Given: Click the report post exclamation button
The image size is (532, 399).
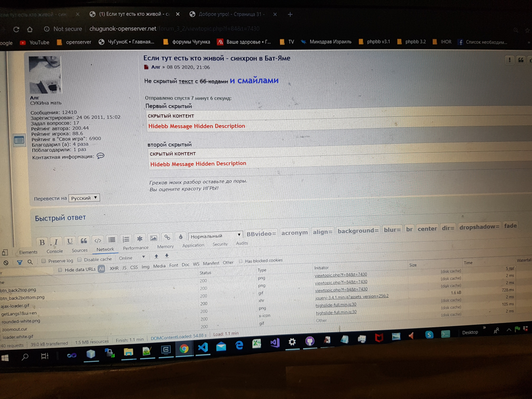Looking at the screenshot, I should click(510, 60).
